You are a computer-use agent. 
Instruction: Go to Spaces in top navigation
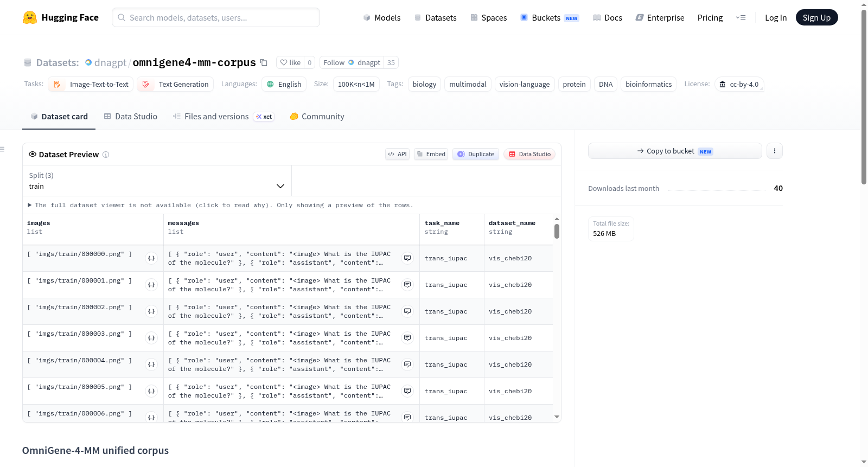489,17
